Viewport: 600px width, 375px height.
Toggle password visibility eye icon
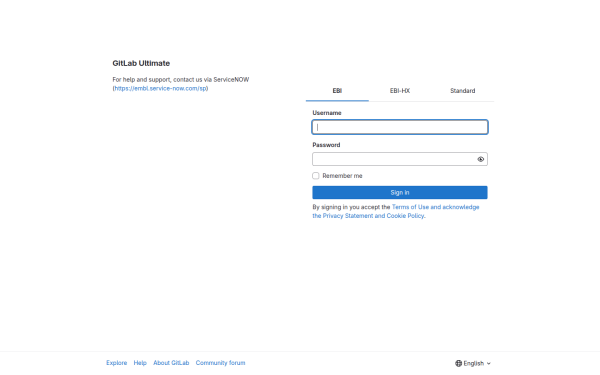(x=481, y=159)
